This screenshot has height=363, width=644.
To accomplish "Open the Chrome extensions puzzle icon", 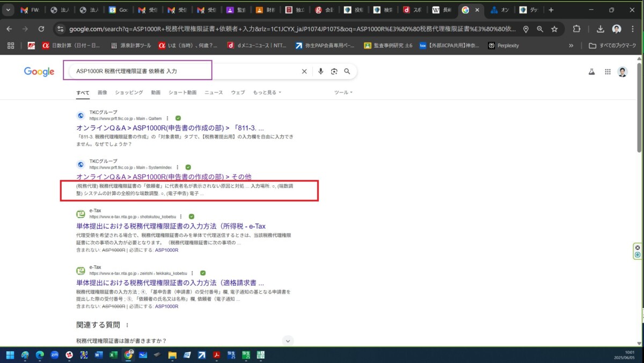I will point(577,29).
